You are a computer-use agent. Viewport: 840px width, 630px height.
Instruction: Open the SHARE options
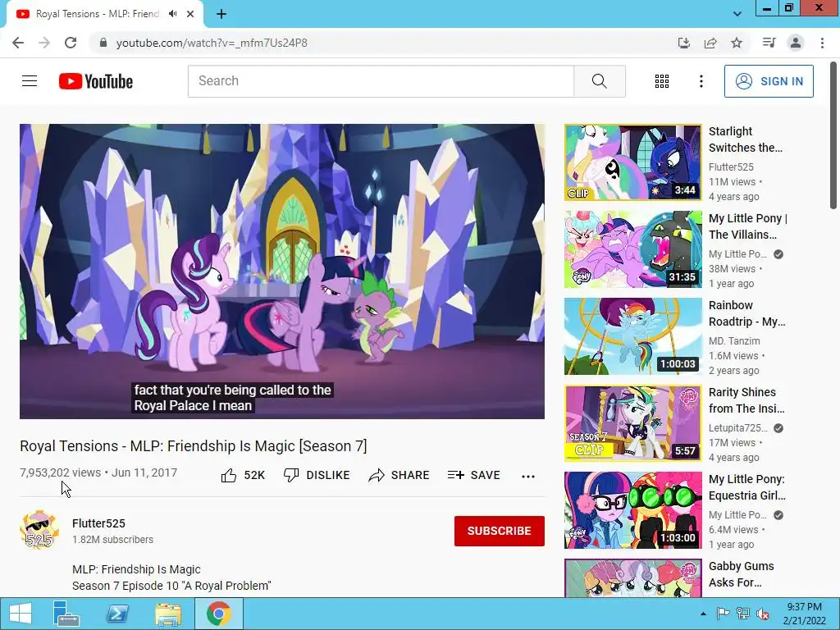[399, 475]
